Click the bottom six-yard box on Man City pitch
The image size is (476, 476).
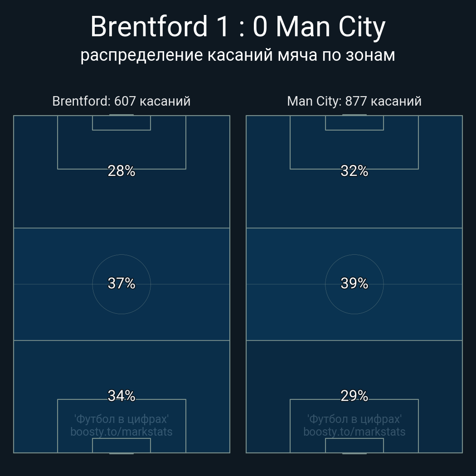354,445
